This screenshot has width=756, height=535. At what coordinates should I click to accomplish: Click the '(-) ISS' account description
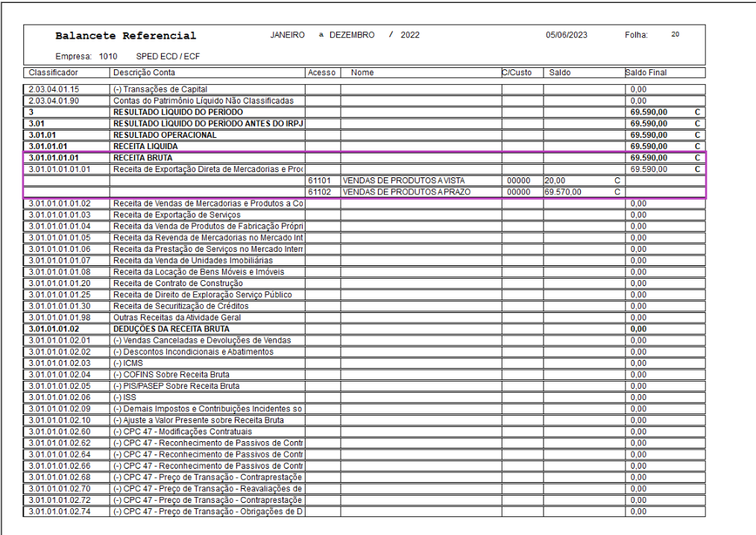pos(125,397)
